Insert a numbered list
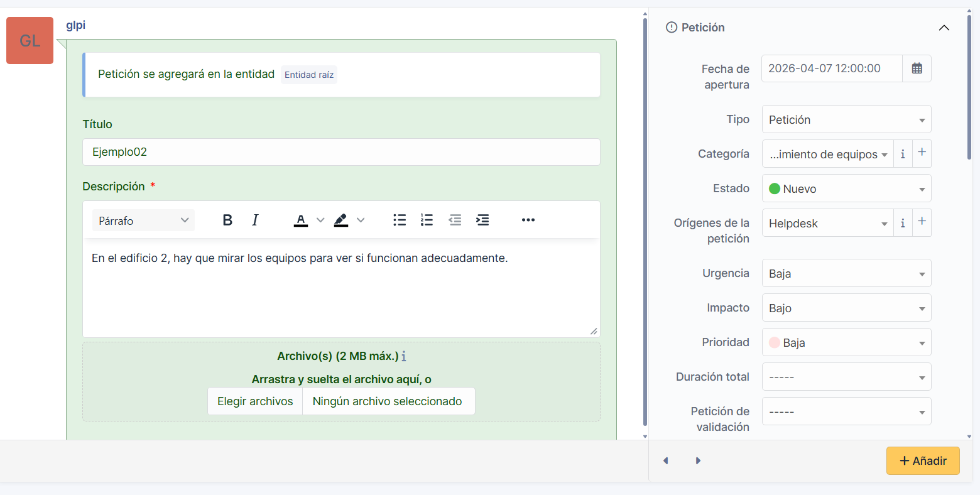Viewport: 980px width, 495px height. click(427, 220)
